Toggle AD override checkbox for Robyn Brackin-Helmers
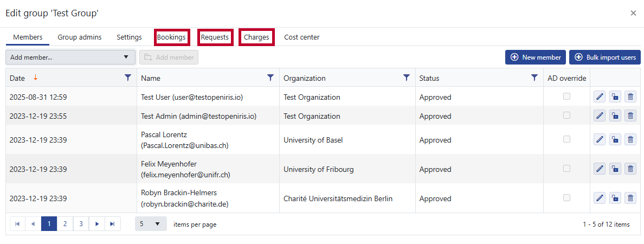644x244 pixels. 566,198
